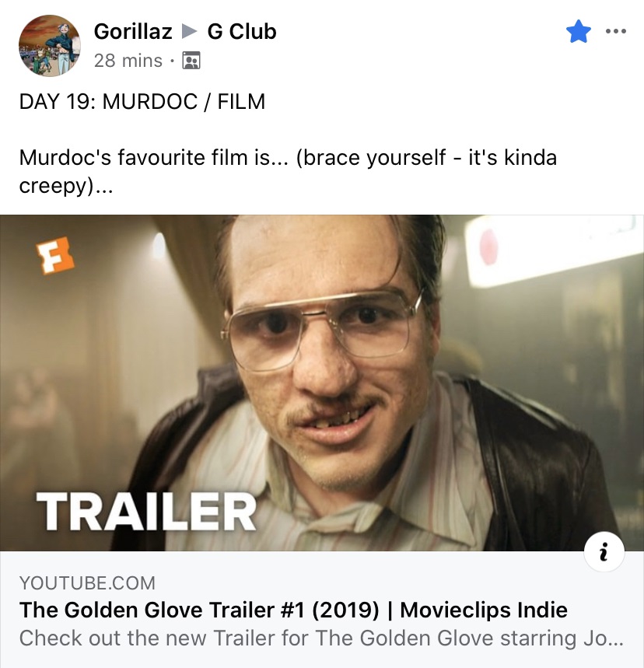Open the three-dot post options menu

point(616,31)
